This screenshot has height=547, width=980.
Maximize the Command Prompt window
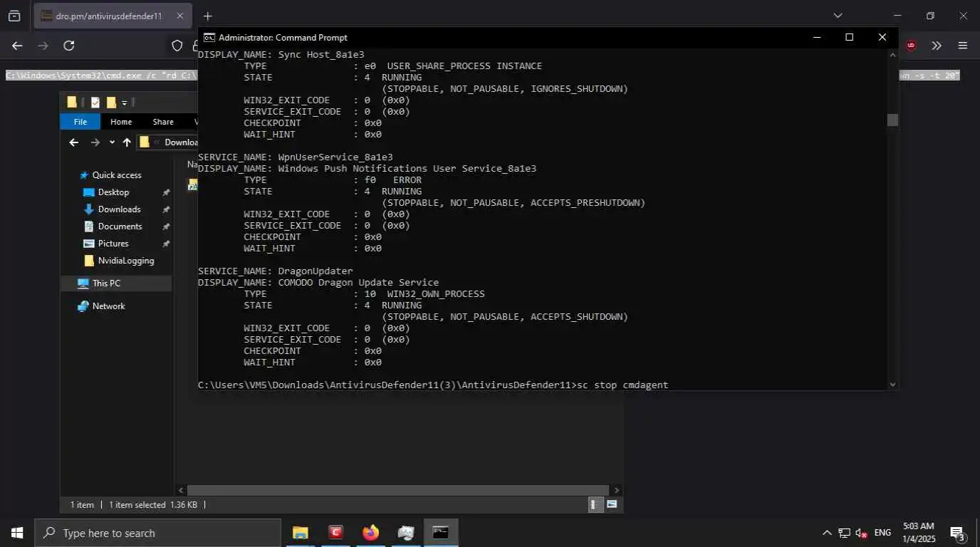click(x=849, y=37)
